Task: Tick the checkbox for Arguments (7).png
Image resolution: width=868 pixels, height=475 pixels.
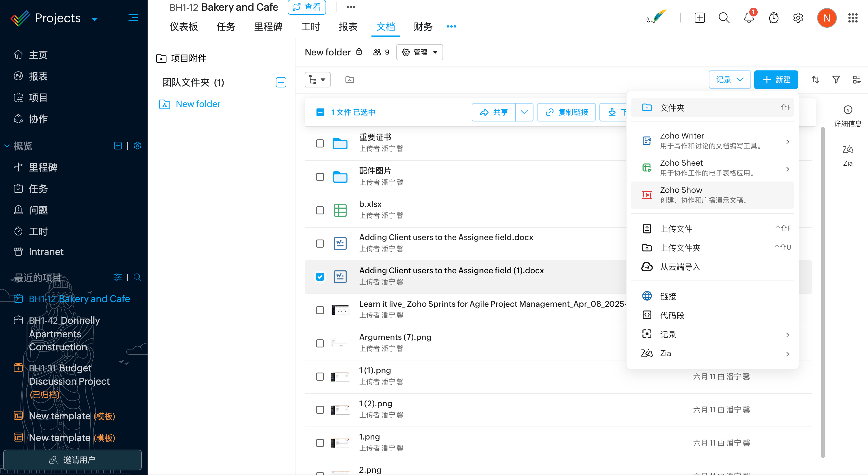Action: (320, 343)
